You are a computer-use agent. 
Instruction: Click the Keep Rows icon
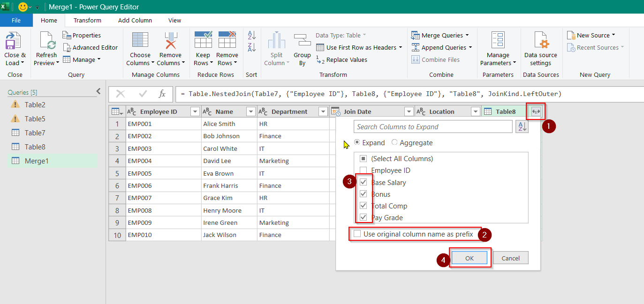coord(203,40)
